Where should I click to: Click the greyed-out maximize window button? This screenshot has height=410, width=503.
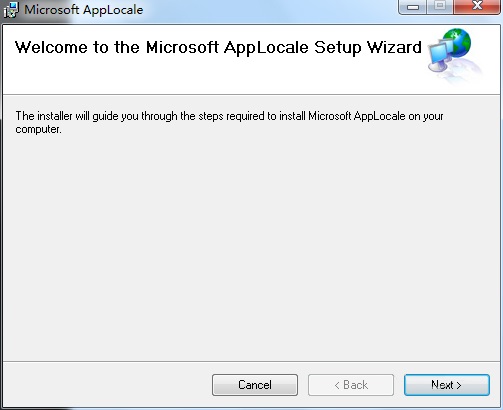(x=440, y=6)
